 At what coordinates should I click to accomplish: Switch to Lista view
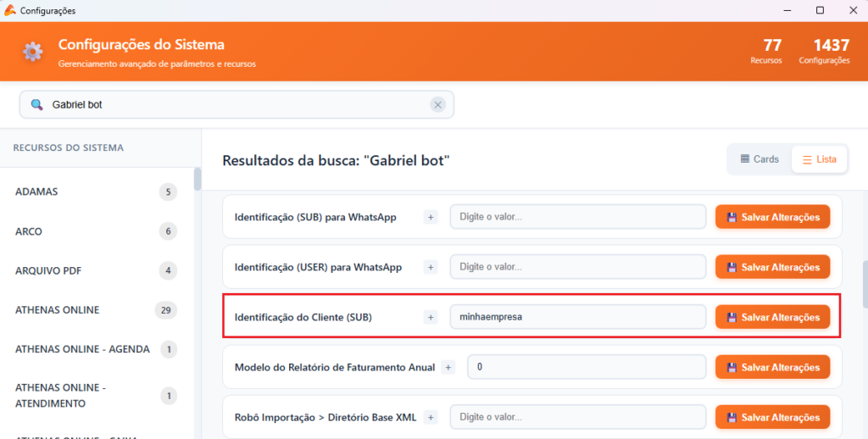coord(819,159)
